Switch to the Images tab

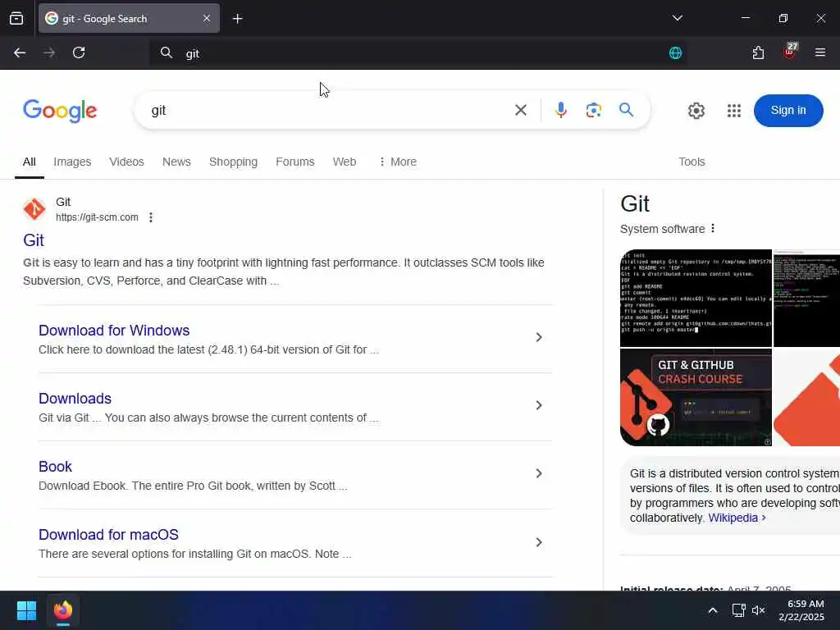click(72, 162)
